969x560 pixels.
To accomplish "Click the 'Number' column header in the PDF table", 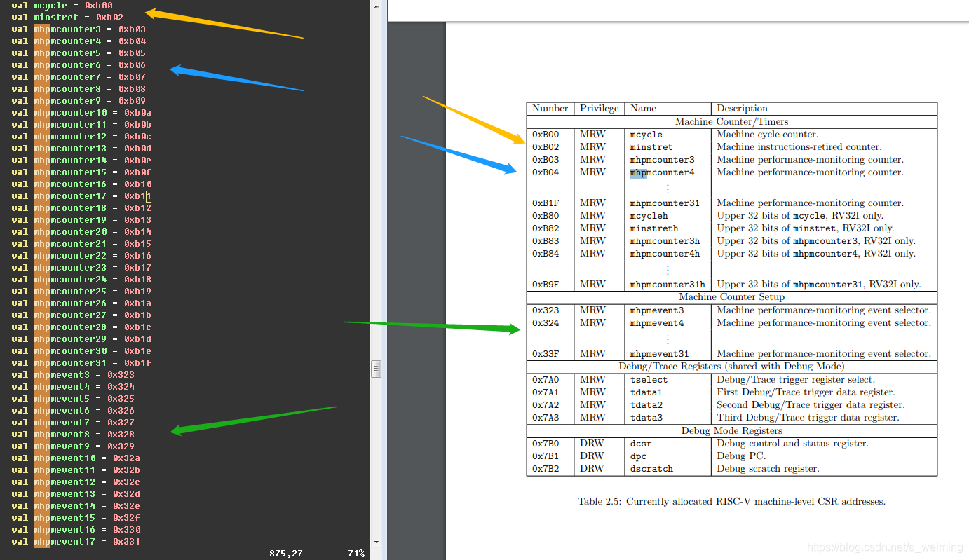I will pos(550,109).
